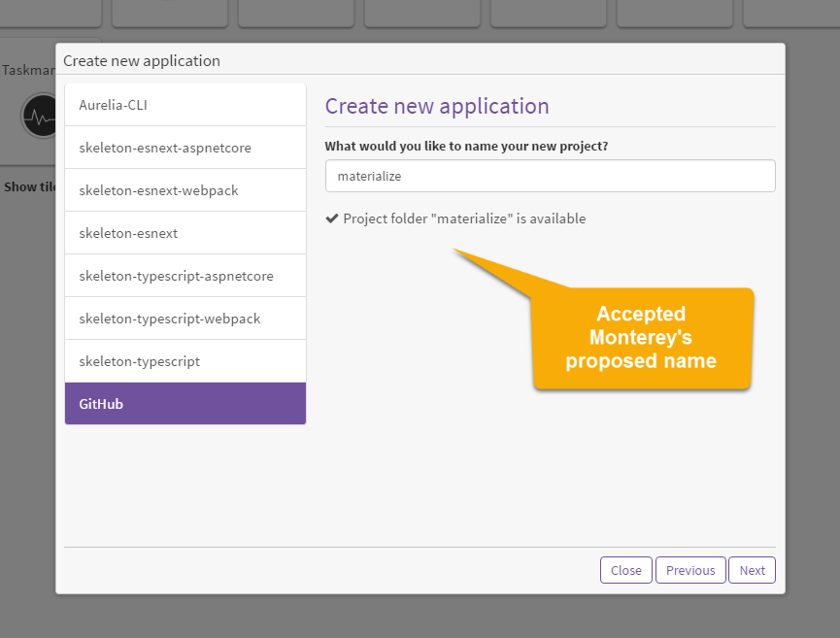Proceed with the Next button
The height and width of the screenshot is (638, 840).
752,570
